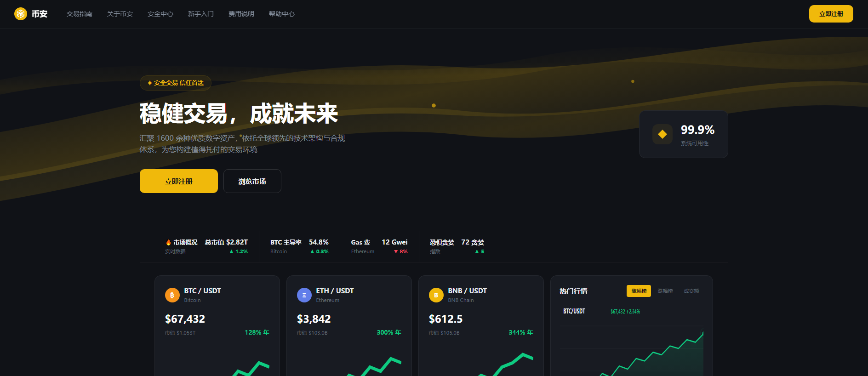Viewport: 868px width, 376px height.
Task: Click the $3,842 price in ETH card
Action: point(314,319)
